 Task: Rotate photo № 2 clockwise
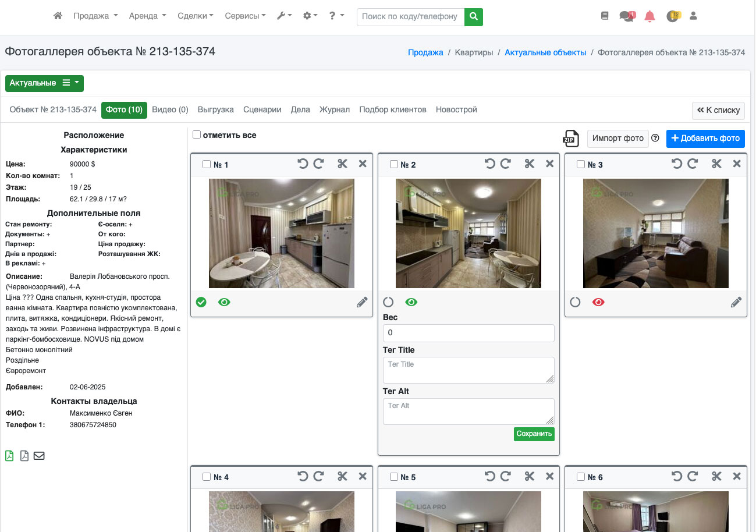coord(505,164)
